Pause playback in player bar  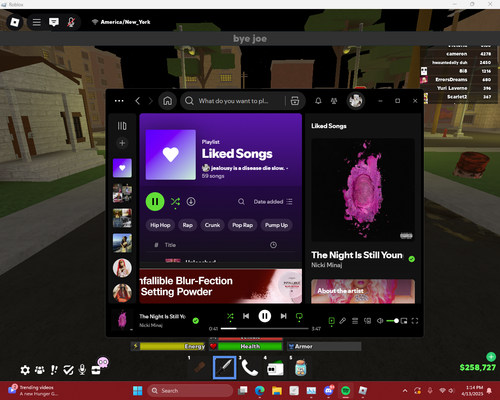pos(265,316)
